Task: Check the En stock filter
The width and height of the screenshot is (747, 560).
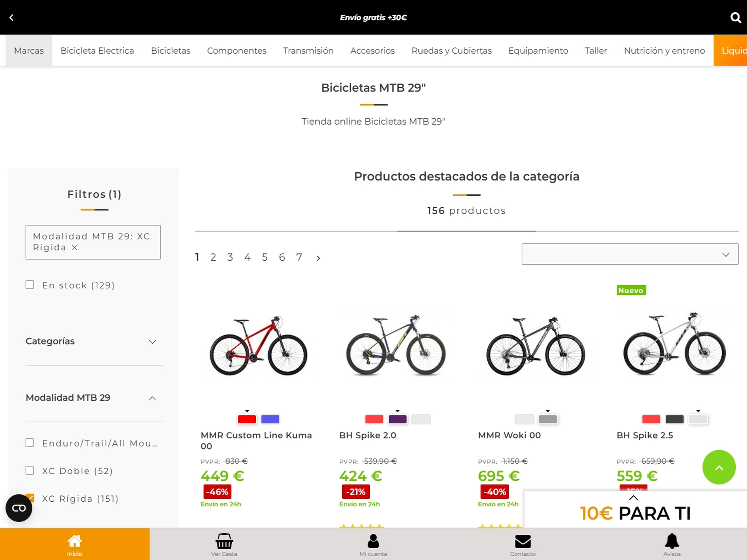Action: [30, 285]
